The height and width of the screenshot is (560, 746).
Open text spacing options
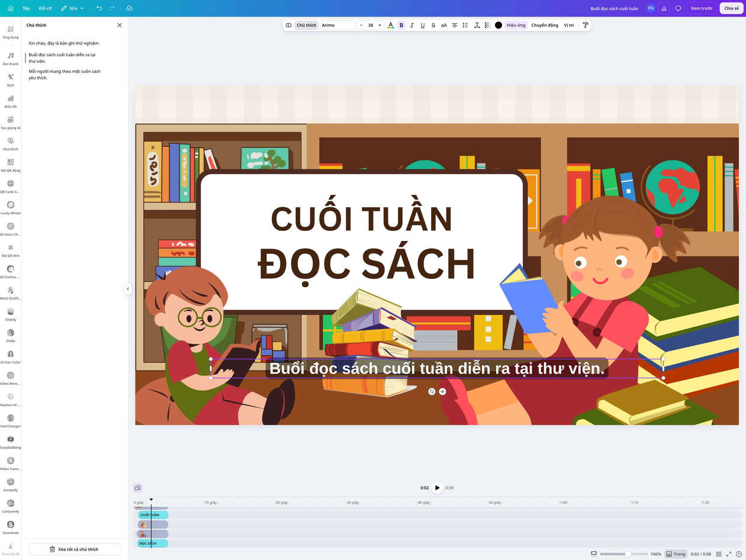click(x=477, y=25)
